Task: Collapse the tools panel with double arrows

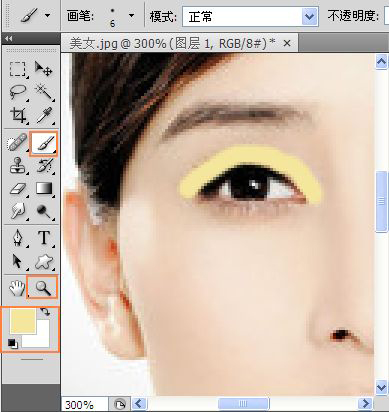Action: [9, 39]
